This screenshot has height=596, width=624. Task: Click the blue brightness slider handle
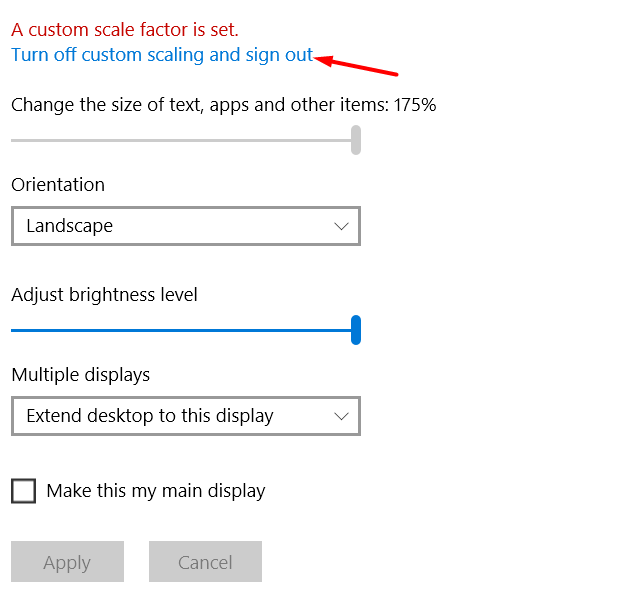tap(356, 330)
